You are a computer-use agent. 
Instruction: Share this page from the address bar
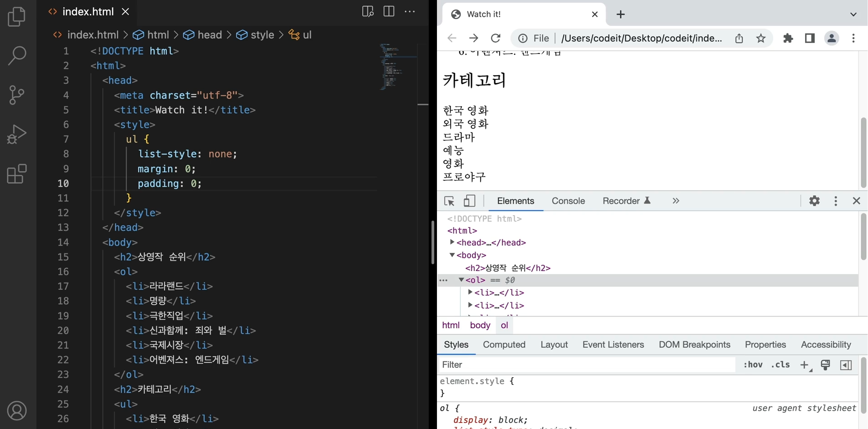(739, 38)
